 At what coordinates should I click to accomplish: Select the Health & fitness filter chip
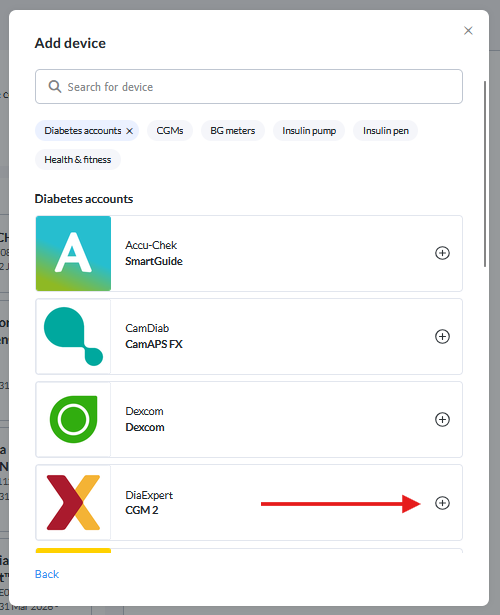point(78,160)
